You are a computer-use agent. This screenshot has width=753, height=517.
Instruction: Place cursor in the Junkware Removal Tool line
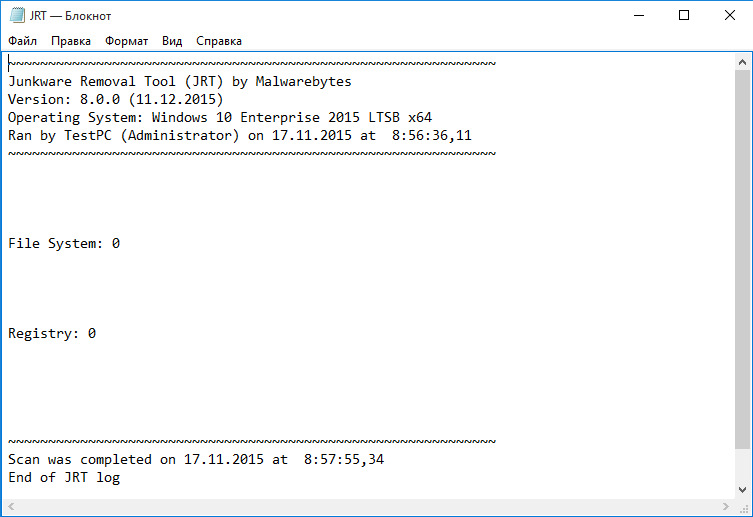pyautogui.click(x=180, y=82)
